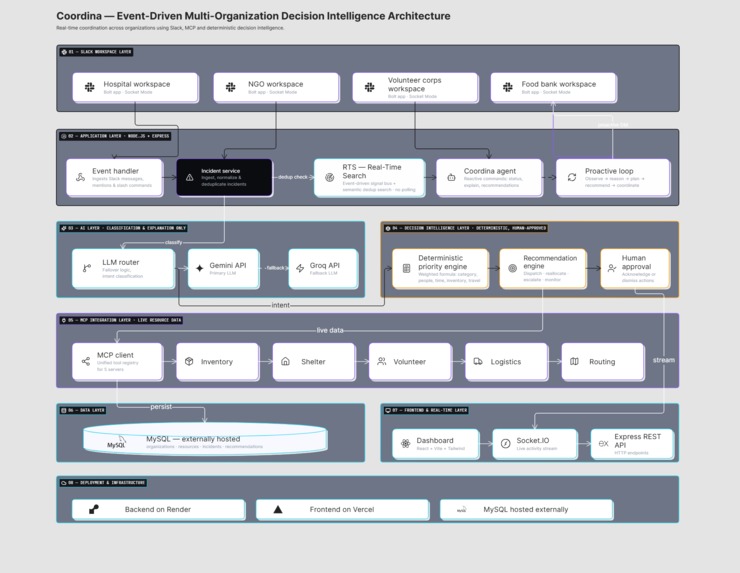Select the '05 - MCP INTEGRATION LAYER' header label
740x573 pixels.
coord(121,320)
